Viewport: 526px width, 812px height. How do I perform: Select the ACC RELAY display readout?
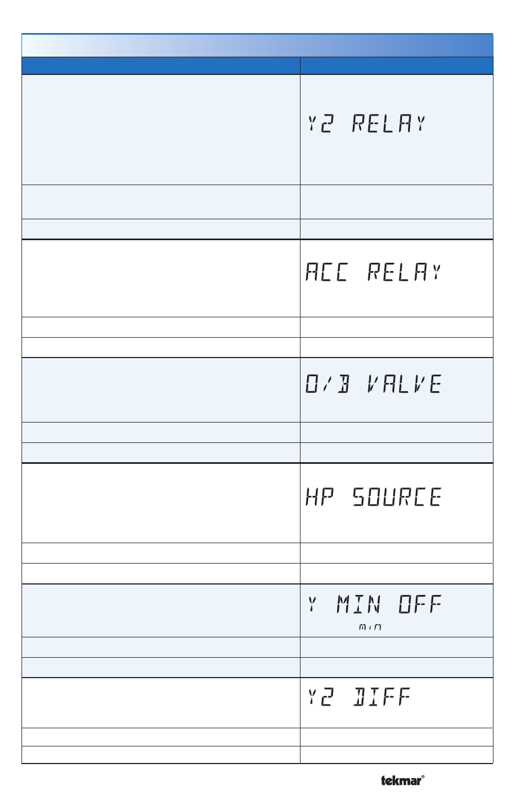(x=374, y=272)
